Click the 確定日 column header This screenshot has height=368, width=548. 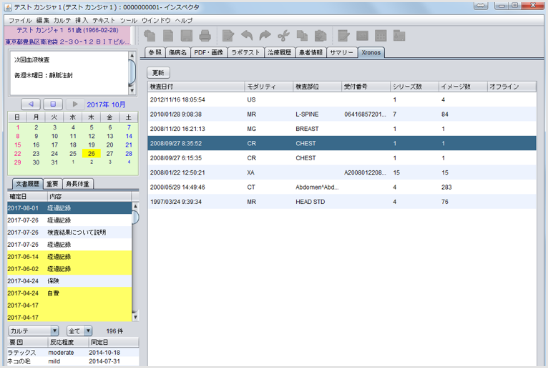pos(27,196)
